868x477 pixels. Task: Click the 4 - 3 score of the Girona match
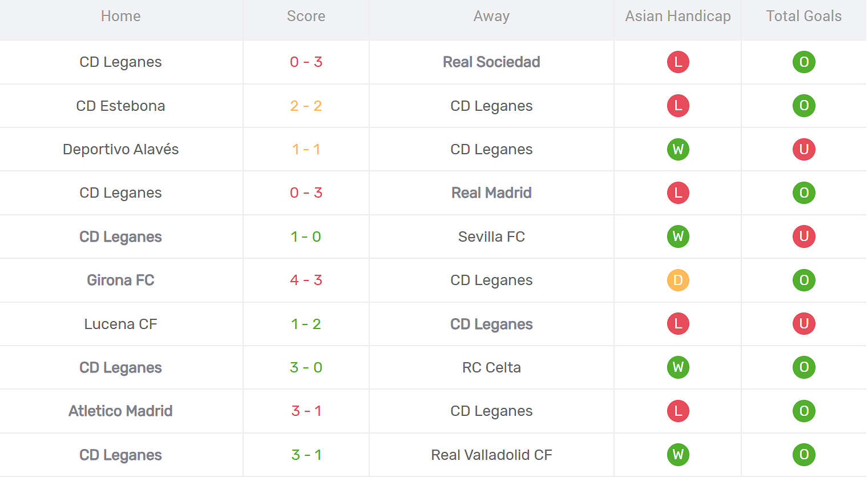click(306, 280)
